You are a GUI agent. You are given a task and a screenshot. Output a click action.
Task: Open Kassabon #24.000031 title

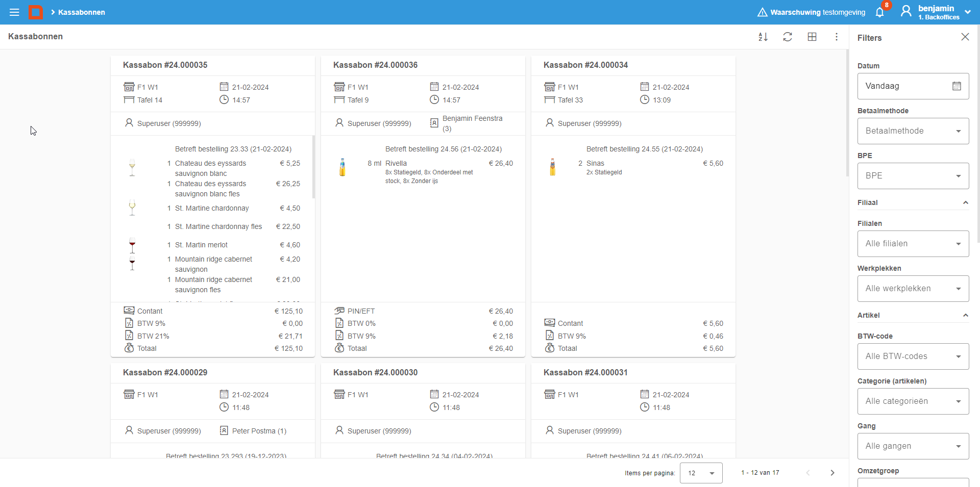pos(585,373)
